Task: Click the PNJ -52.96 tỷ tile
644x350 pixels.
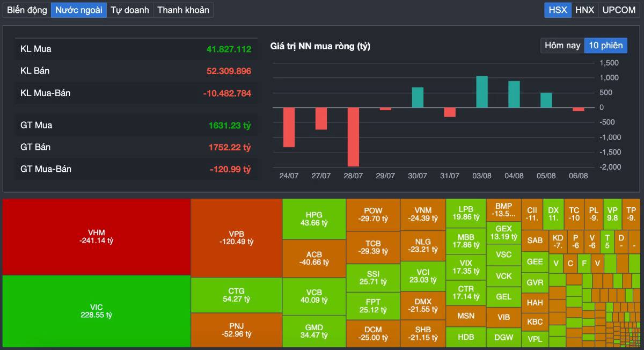Action: coord(236,330)
